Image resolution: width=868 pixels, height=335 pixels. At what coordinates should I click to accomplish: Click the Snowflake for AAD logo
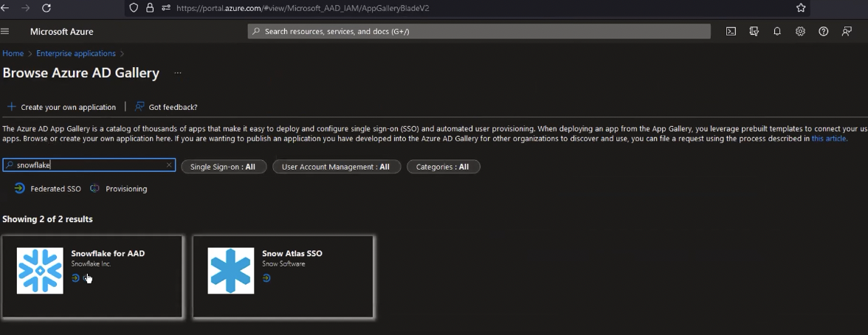40,270
